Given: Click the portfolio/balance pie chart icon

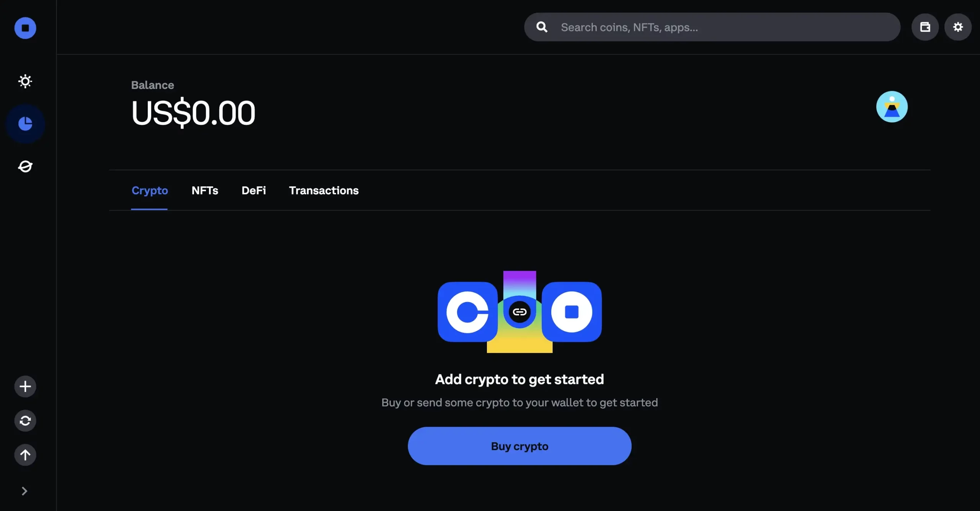Looking at the screenshot, I should coord(24,123).
